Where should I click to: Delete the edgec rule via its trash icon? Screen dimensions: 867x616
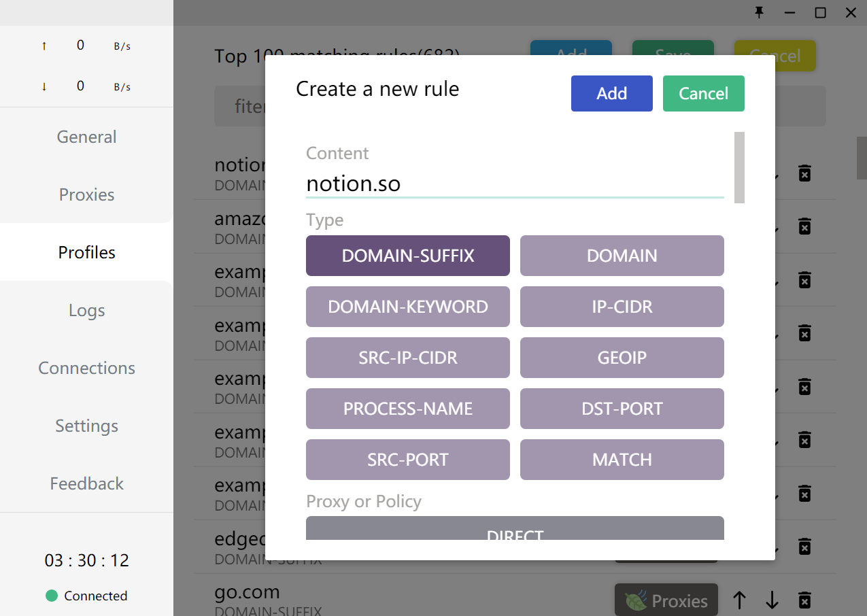click(804, 546)
